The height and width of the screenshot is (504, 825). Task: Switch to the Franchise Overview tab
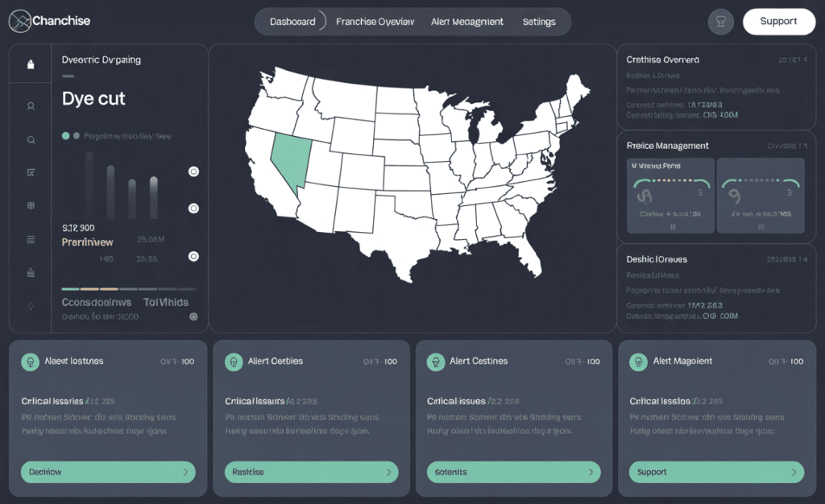(x=375, y=22)
